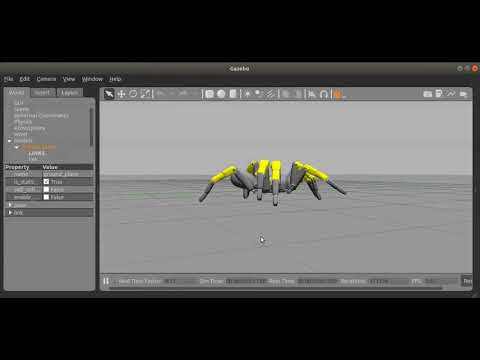Add a spot light
Screen dimensions: 480x360
[x=259, y=94]
